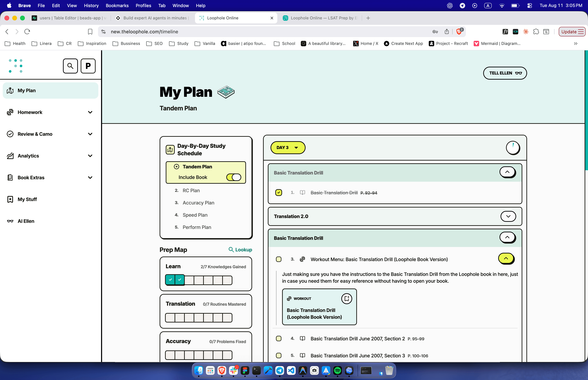Click the Book Extras book icon
Screen dimensions: 588x380
[x=10, y=177]
